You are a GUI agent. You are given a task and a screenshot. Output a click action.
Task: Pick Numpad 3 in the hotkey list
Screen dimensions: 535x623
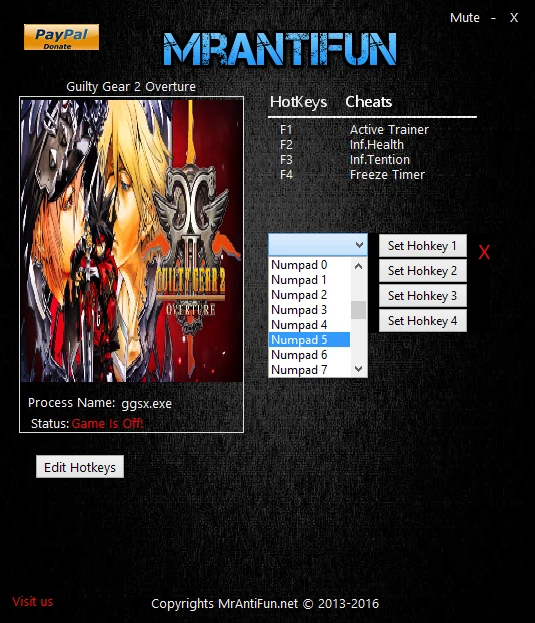coord(310,310)
